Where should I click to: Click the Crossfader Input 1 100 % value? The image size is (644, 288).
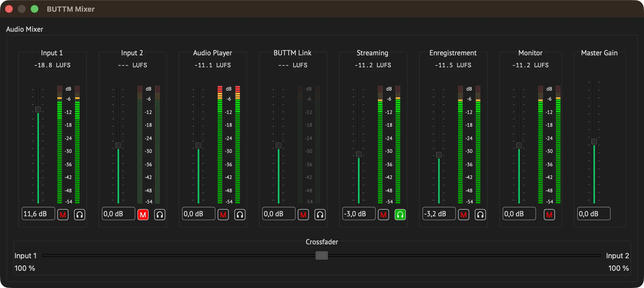[x=25, y=268]
